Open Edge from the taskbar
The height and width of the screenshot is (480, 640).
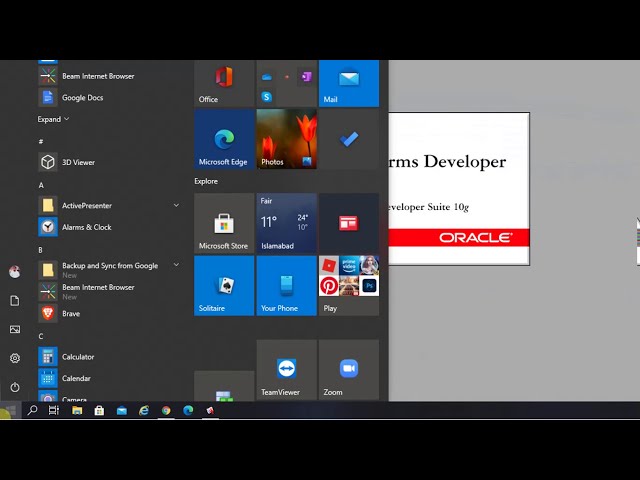(188, 410)
